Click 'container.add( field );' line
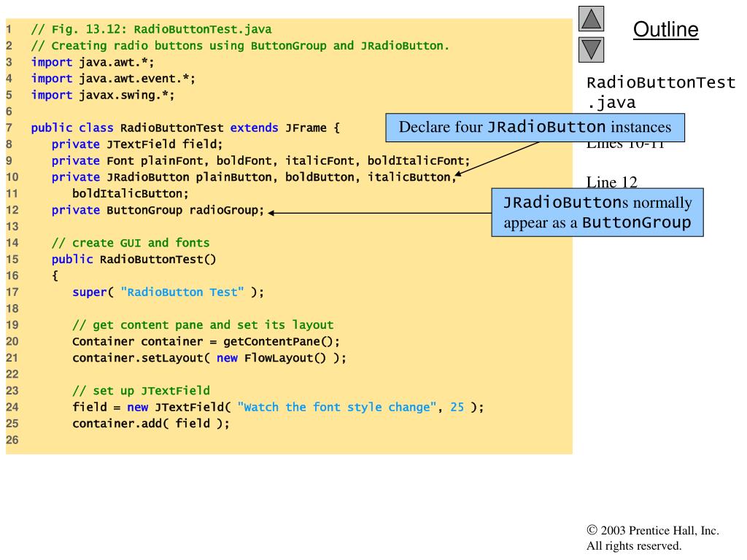 [150, 424]
